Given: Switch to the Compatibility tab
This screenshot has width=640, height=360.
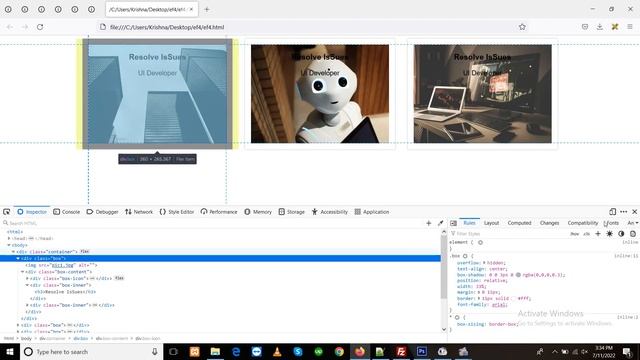Looking at the screenshot, I should (x=582, y=223).
